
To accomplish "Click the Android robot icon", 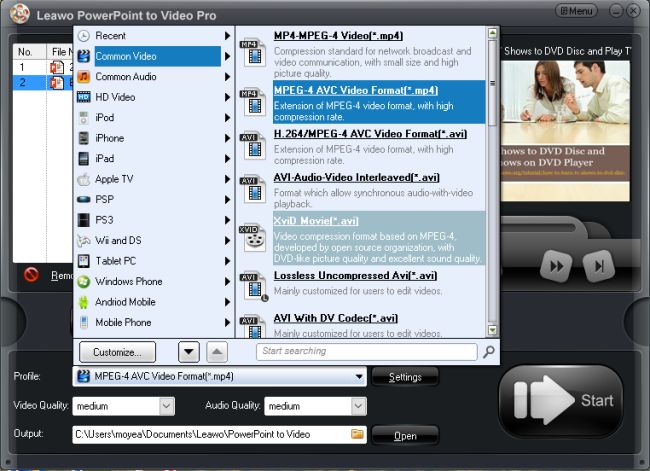I will (84, 302).
